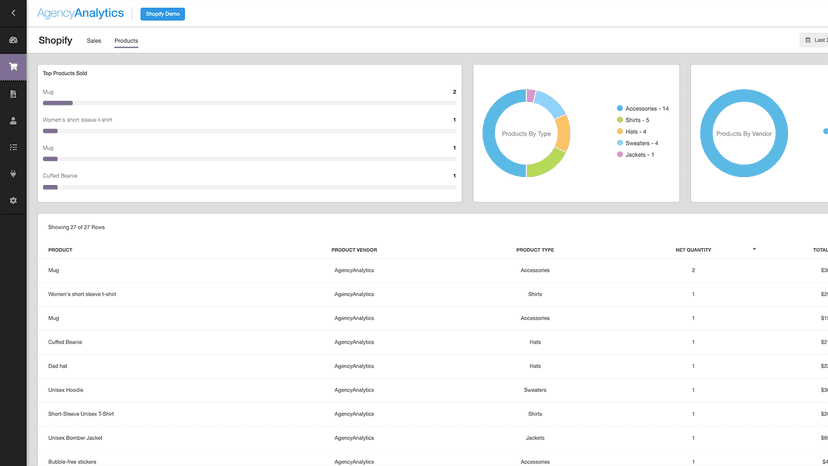This screenshot has width=828, height=466.
Task: Switch to the Sales tab
Action: tap(93, 41)
